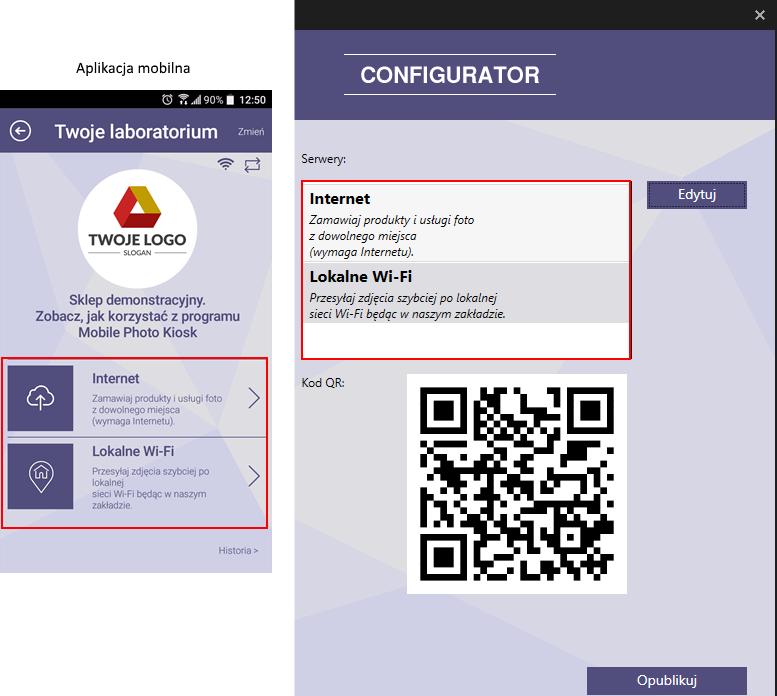Click the CONFIGURATOR title
This screenshot has width=777, height=696.
point(450,75)
